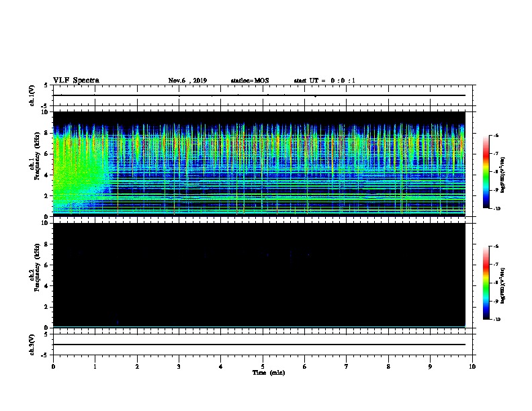This screenshot has height=411, width=532.
Task: Click the ch.2 spectrogram color scale bar
Action: point(486,283)
